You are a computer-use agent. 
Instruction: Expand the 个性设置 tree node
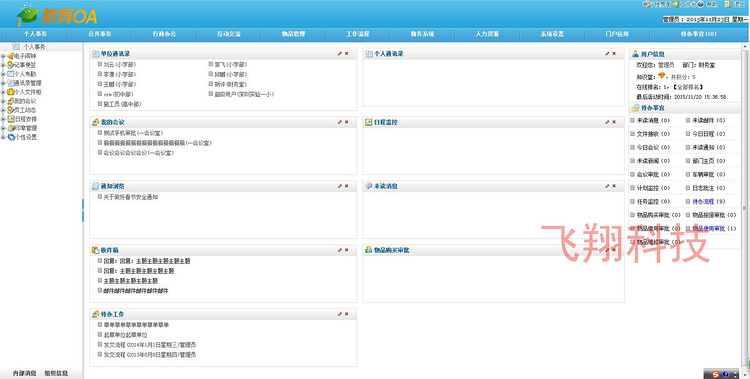click(x=3, y=137)
